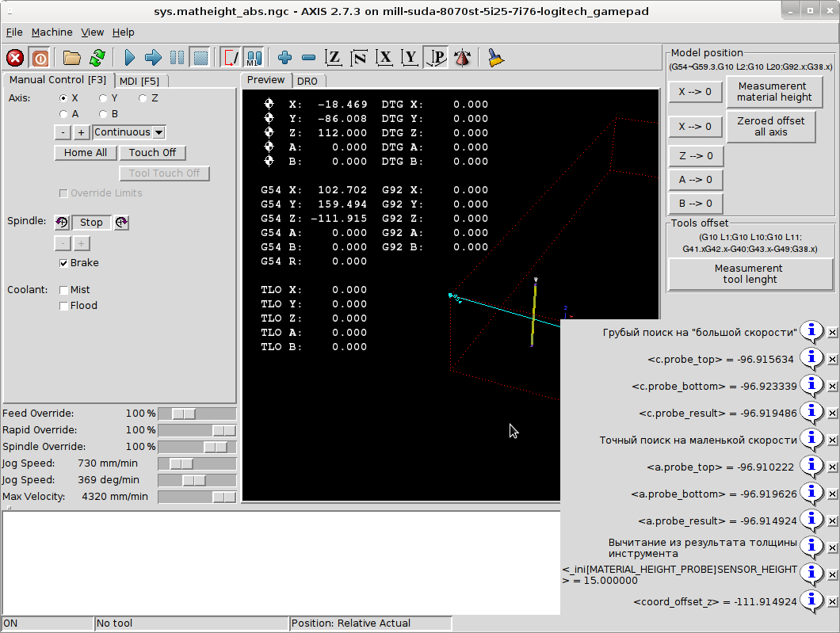
Task: Open G-code file with folder icon
Action: click(x=72, y=58)
